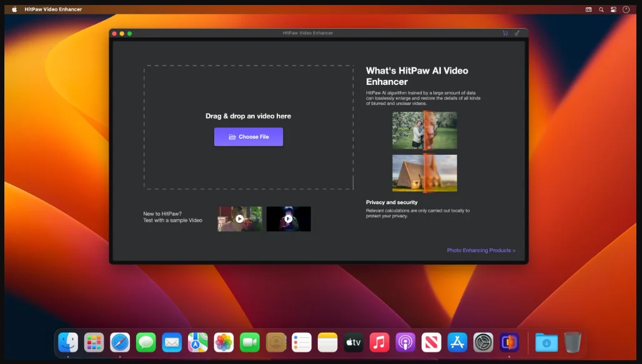Click the "Drag & drop an video here" text

point(248,116)
